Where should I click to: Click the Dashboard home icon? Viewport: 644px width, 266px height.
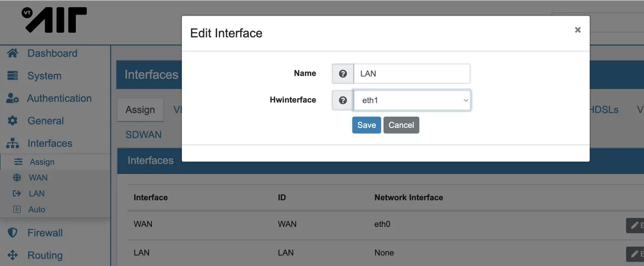[x=13, y=53]
